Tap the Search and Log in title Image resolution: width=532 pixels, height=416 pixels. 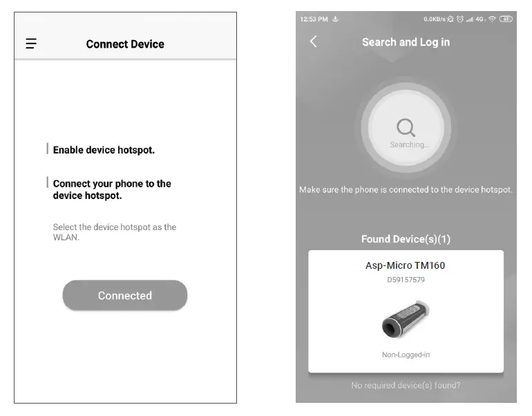click(406, 42)
